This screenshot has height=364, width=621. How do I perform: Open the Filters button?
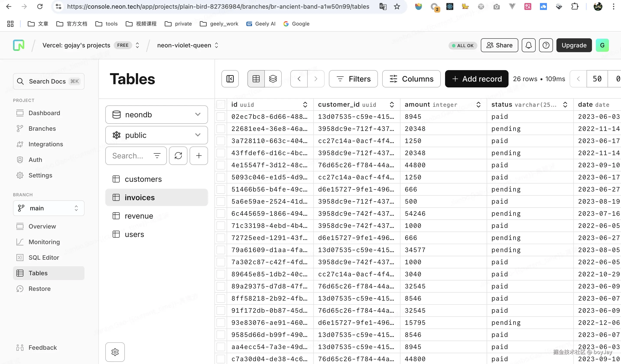pos(353,79)
